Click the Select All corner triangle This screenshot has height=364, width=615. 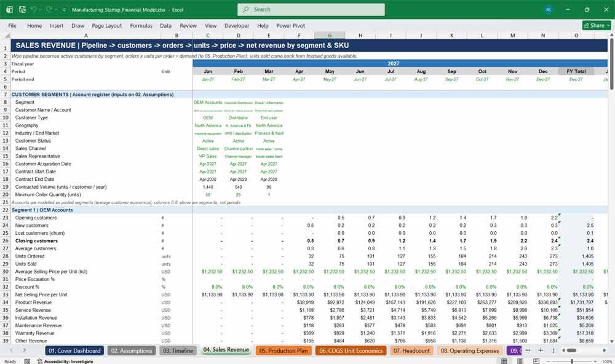point(7,35)
